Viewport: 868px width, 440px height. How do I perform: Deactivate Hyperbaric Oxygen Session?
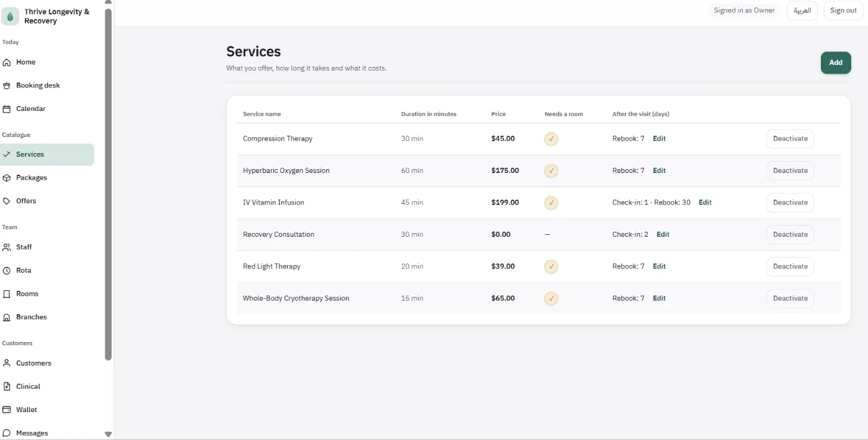click(x=790, y=170)
